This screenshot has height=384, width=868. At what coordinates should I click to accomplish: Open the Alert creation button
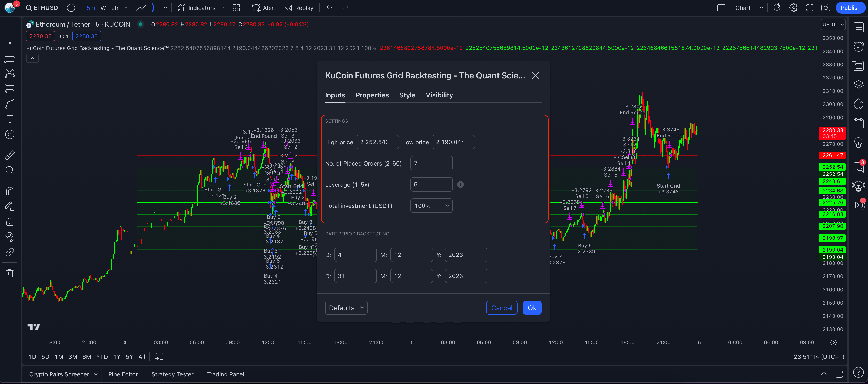(x=264, y=8)
